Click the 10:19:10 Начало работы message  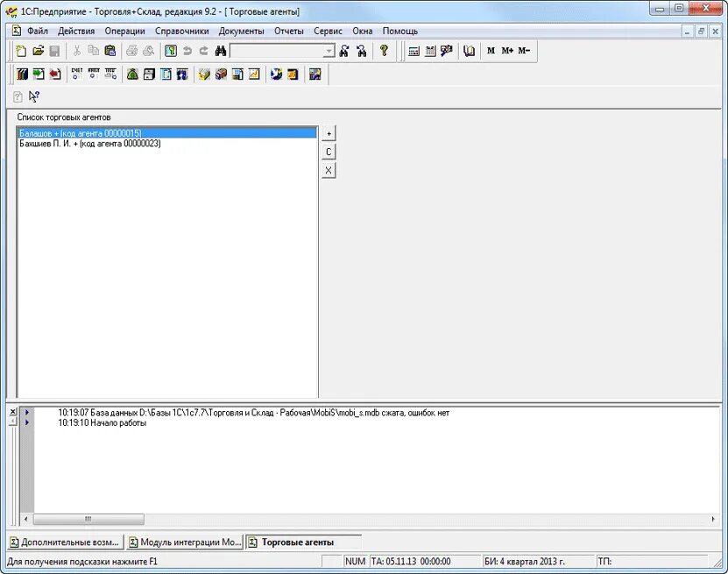pyautogui.click(x=102, y=422)
